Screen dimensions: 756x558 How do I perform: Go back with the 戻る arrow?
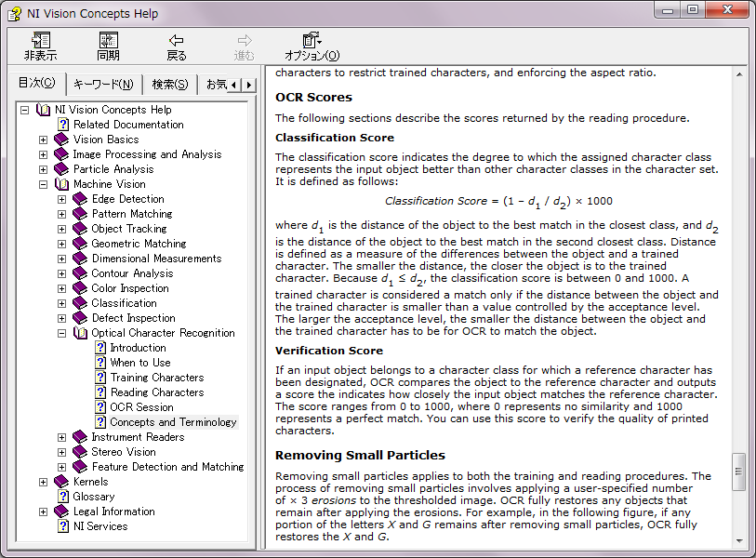[x=177, y=46]
